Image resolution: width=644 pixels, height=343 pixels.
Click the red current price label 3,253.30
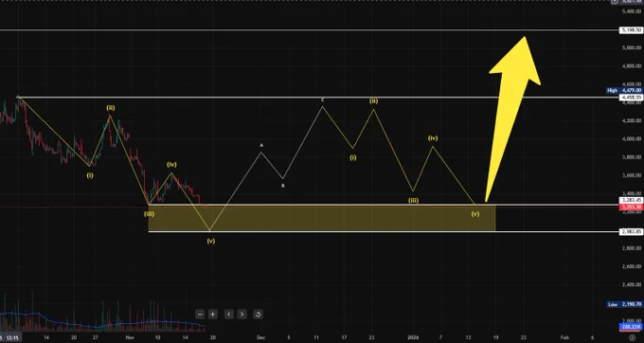click(x=631, y=208)
